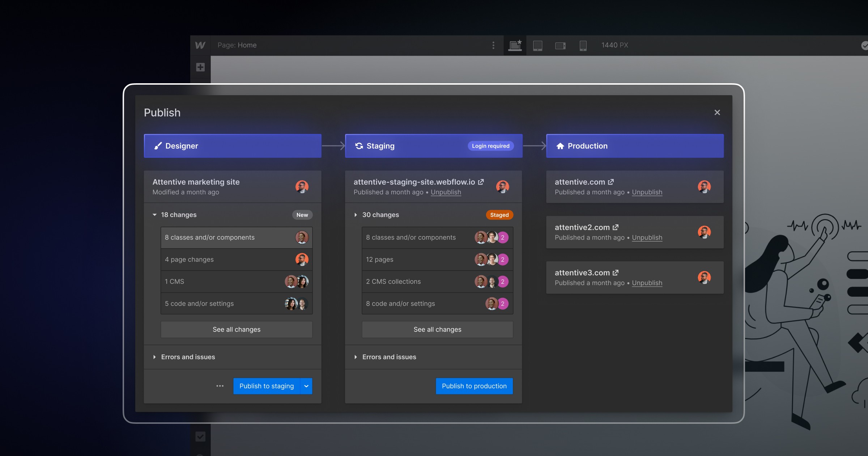Screen dimensions: 868x456
Task: Select the desktop base breakpoint icon
Action: coord(515,45)
